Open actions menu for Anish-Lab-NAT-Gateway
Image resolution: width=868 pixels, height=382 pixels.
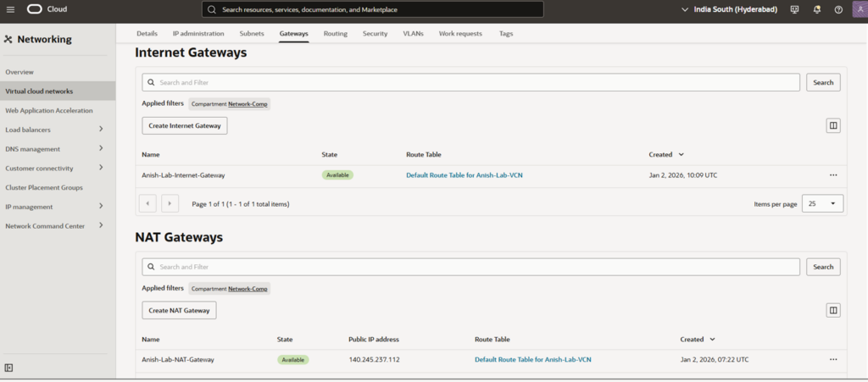(833, 360)
